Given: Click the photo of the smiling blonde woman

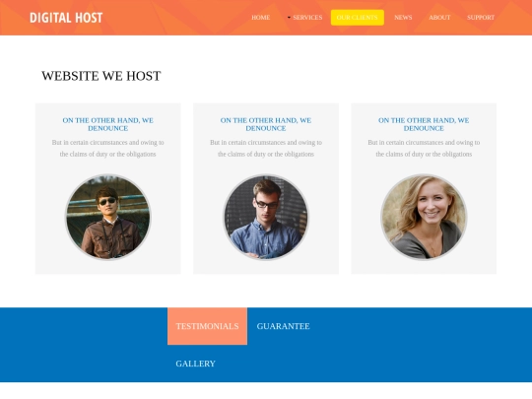Looking at the screenshot, I should (x=424, y=217).
